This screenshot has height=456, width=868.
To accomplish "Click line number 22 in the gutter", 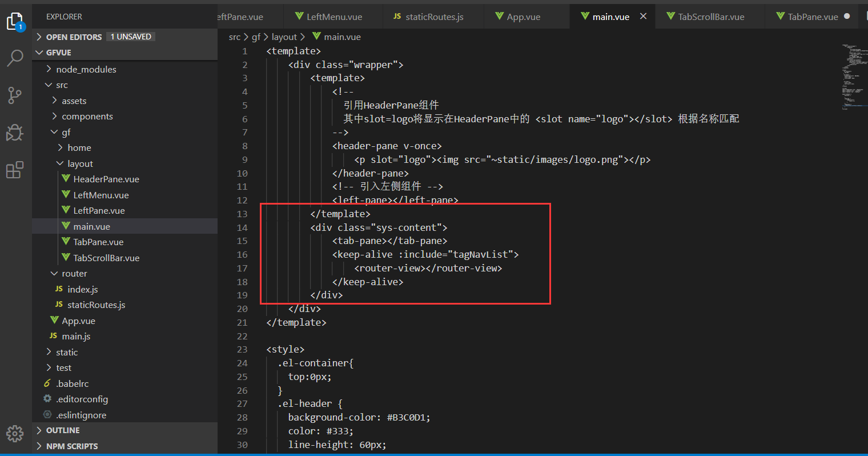I will (242, 336).
